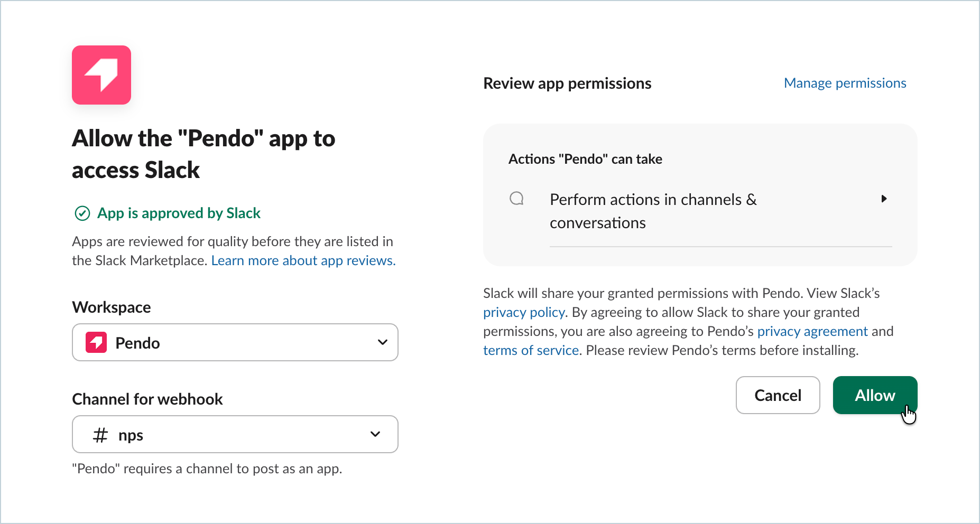
Task: Click the hash symbol in channel field
Action: pos(100,435)
